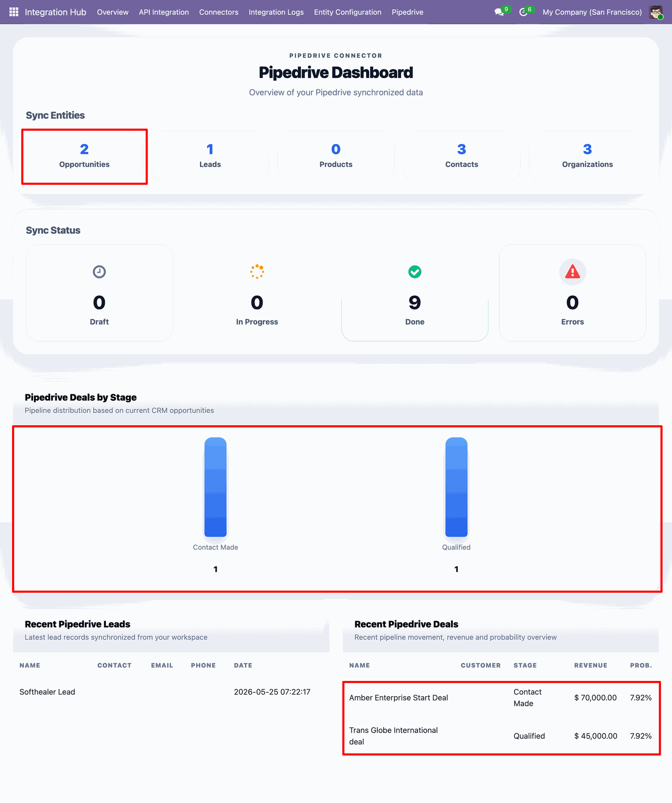
Task: Open the chat messages icon with badge 9
Action: pyautogui.click(x=499, y=12)
